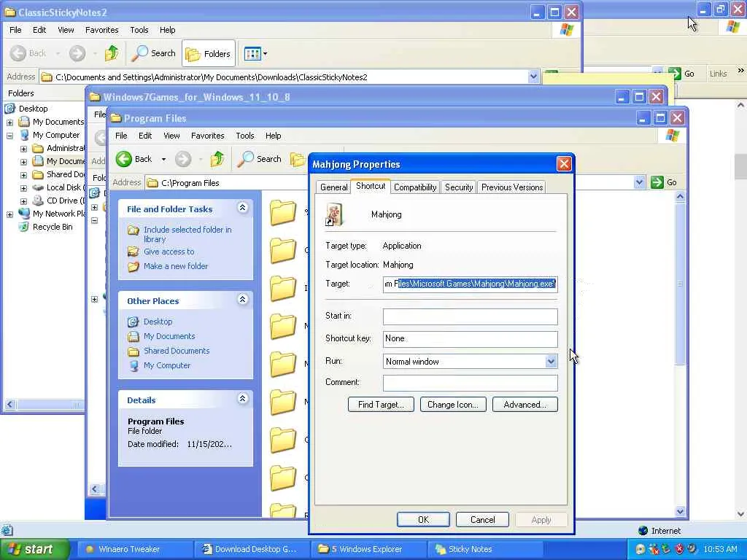Click Mahjong shortcut icon in properties

(334, 214)
